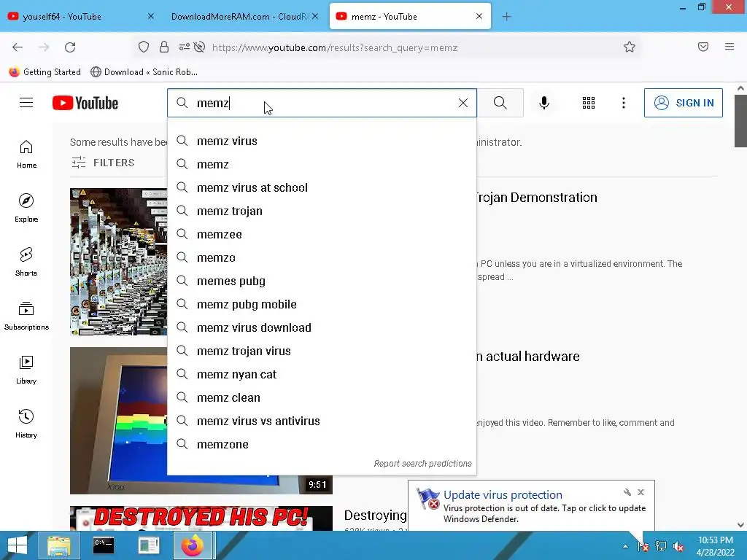This screenshot has height=560, width=747.
Task: Submit search with the magnifier button
Action: (500, 103)
